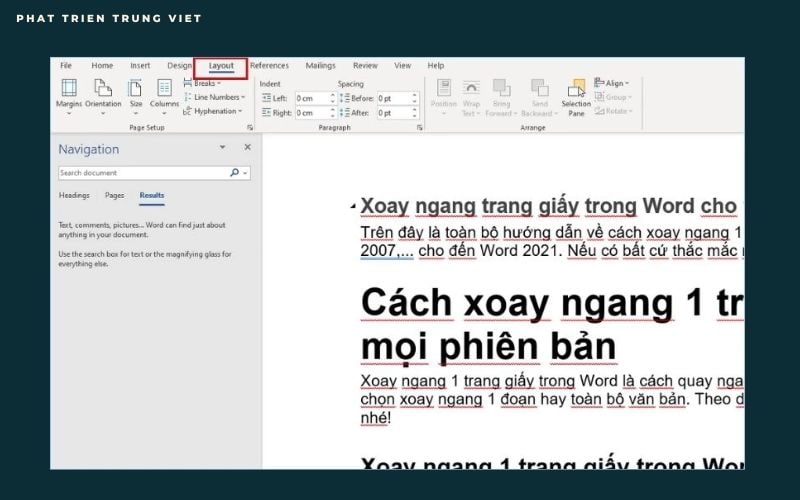Screen dimensions: 800x500
Task: Switch to the References ribbon tab
Action: [x=269, y=66]
